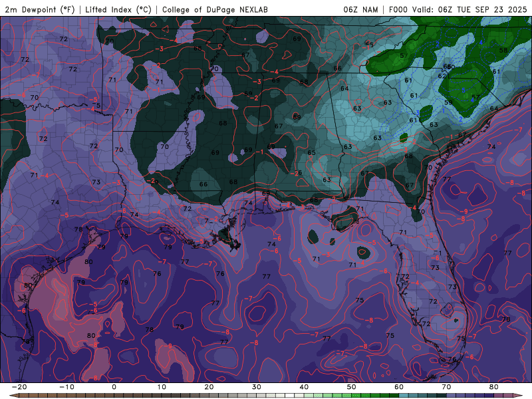Click the "Lifted Index (°C)" header label
This screenshot has width=532, height=399.
point(118,9)
